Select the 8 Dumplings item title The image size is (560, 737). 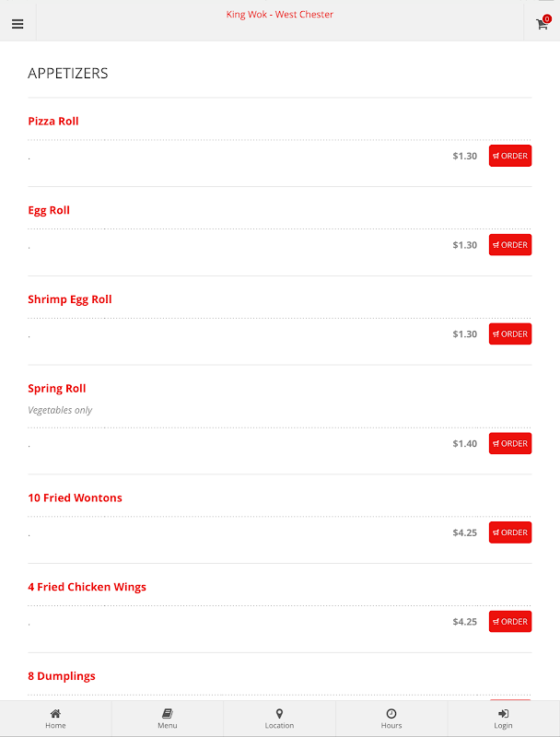pos(62,676)
